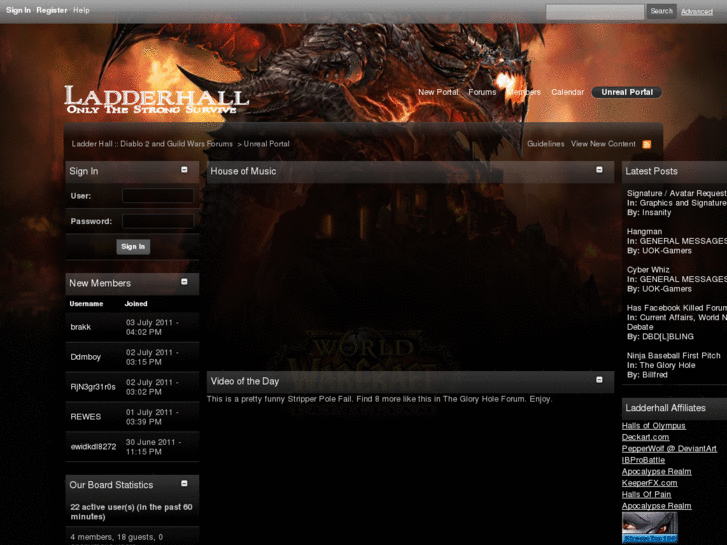Collapse the House of Music block

599,170
